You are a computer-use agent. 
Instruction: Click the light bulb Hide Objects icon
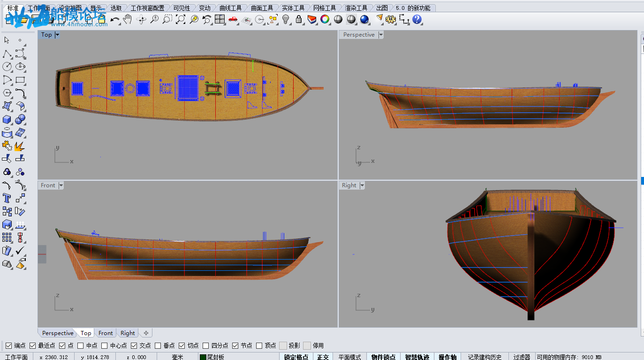tap(286, 19)
